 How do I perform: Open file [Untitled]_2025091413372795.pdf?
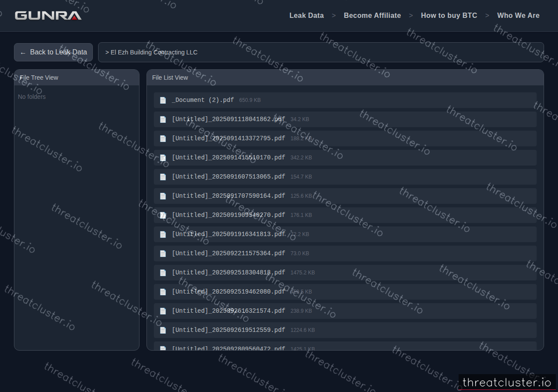[x=345, y=139]
